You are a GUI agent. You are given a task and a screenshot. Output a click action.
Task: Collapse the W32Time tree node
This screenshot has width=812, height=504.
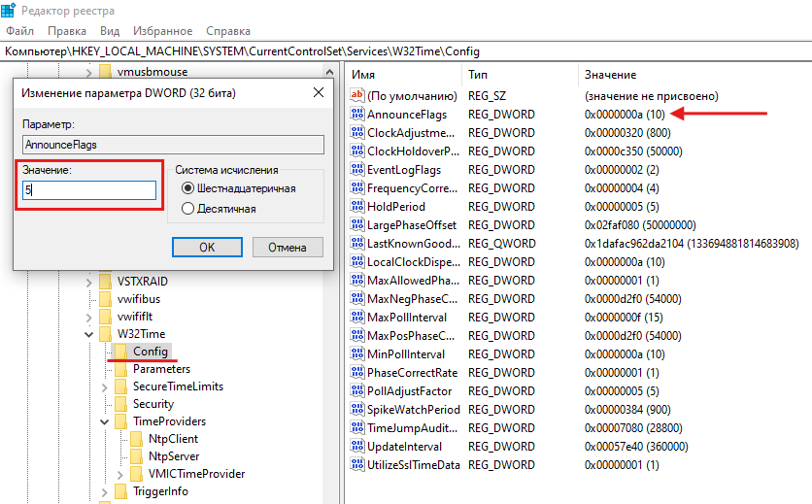click(88, 334)
